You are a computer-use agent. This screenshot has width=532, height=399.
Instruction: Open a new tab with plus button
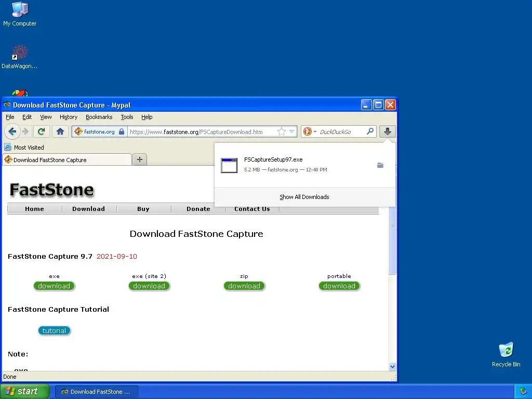coord(139,159)
